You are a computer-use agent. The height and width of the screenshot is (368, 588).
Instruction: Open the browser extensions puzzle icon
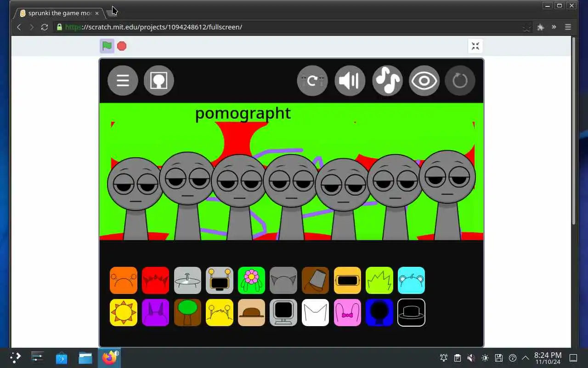541,27
